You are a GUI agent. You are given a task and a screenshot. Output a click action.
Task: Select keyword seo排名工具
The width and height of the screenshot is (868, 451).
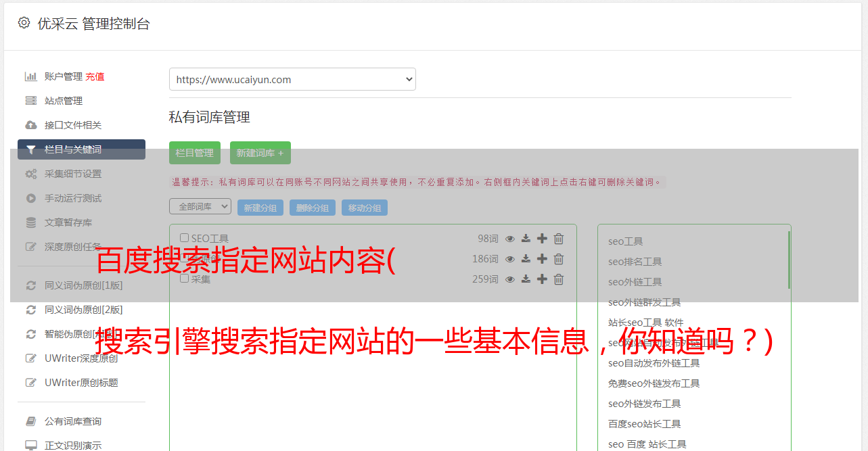[635, 262]
